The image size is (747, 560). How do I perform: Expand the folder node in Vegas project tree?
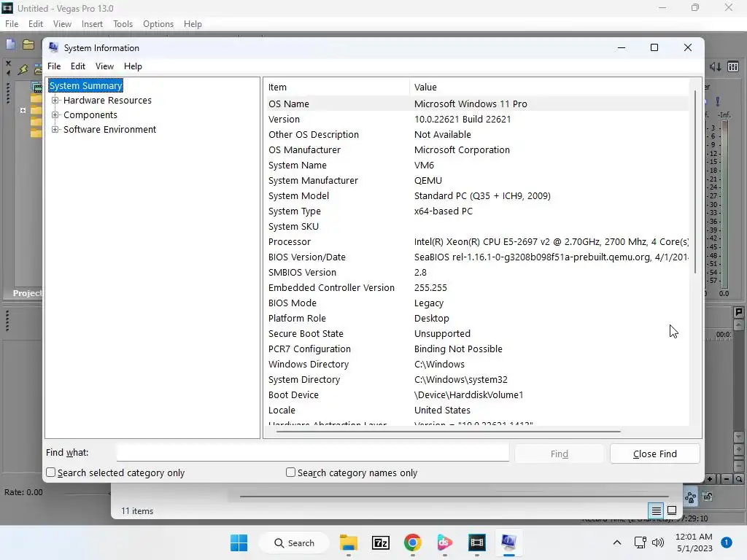tap(23, 111)
